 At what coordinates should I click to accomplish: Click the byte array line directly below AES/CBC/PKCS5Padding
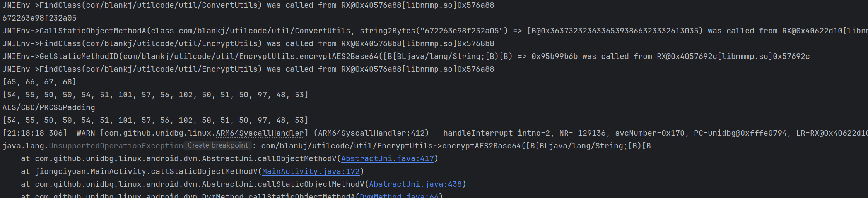155,120
